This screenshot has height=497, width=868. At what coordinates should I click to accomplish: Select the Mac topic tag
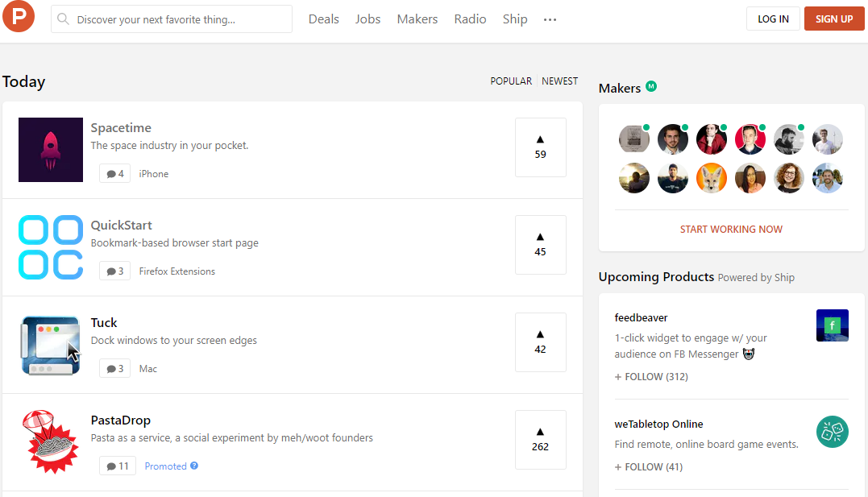click(x=147, y=369)
